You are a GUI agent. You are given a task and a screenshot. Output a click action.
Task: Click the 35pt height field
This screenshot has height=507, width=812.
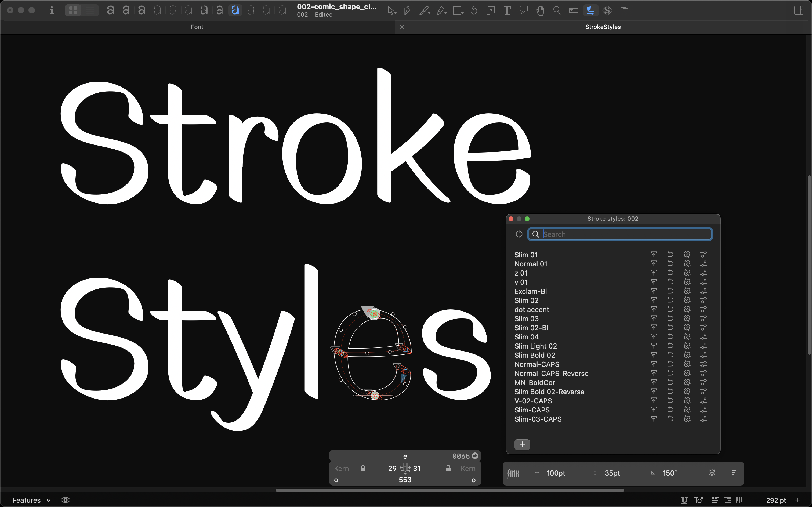pyautogui.click(x=612, y=473)
